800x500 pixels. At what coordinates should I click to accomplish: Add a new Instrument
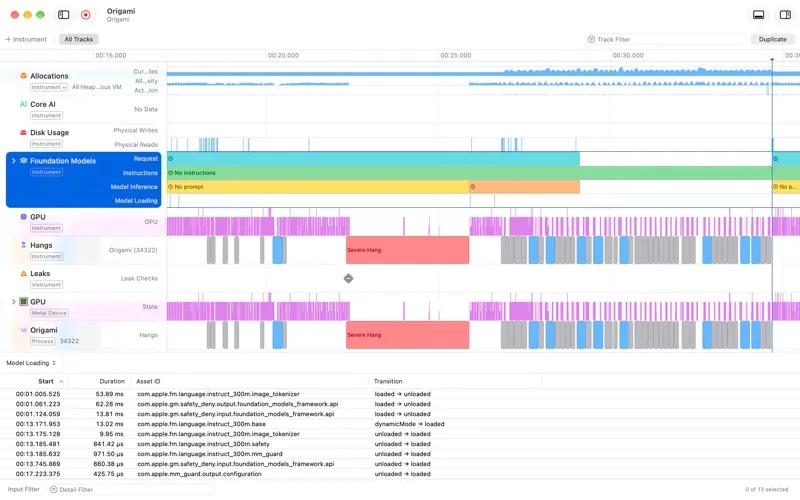[x=26, y=39]
